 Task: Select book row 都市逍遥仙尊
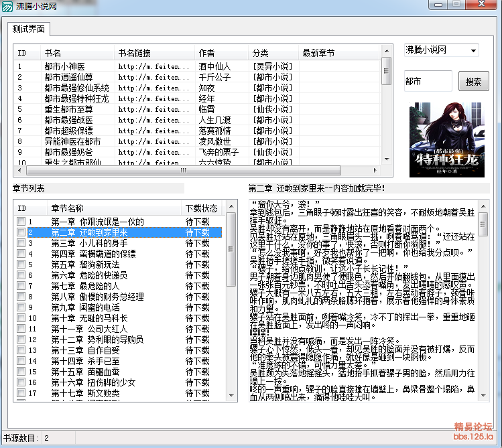[197, 77]
